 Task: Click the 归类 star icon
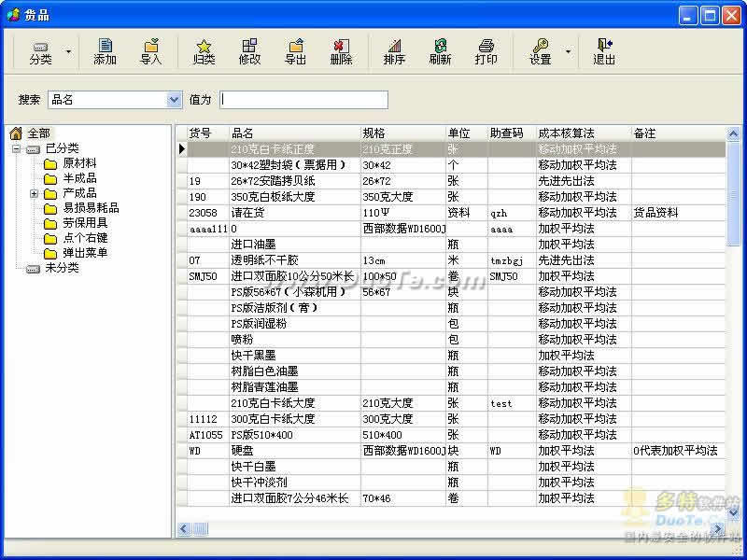click(204, 53)
